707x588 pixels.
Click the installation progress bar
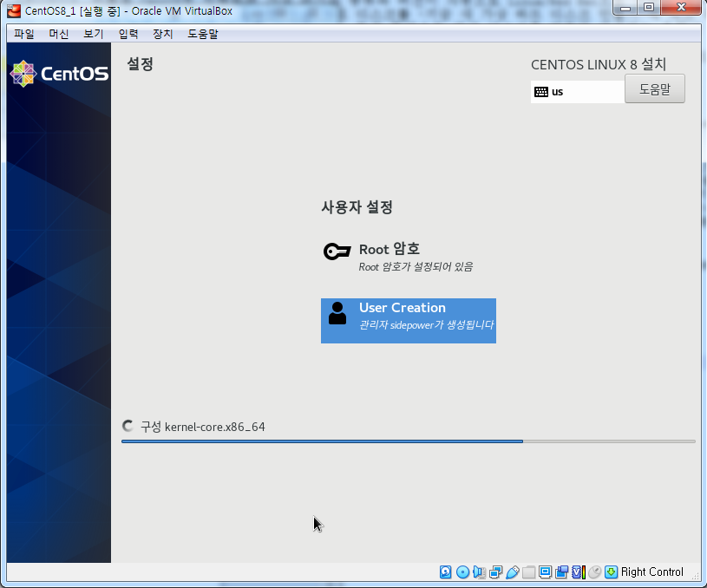tap(409, 441)
